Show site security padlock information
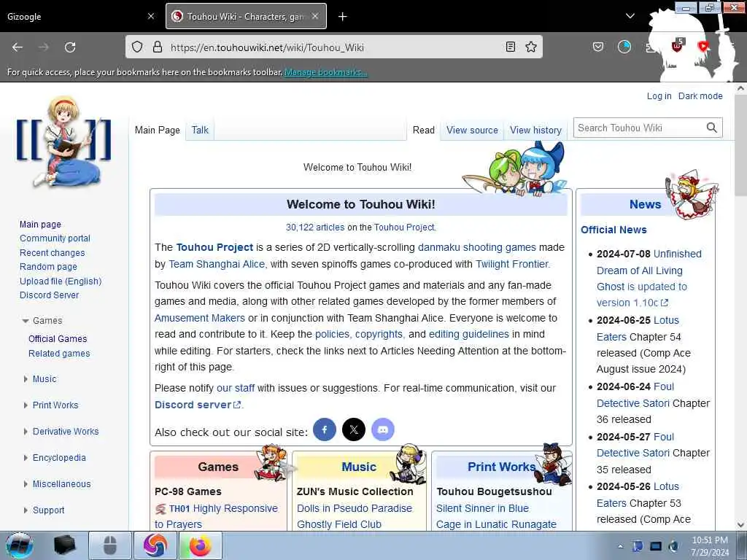Viewport: 747px width, 560px height. click(x=158, y=47)
